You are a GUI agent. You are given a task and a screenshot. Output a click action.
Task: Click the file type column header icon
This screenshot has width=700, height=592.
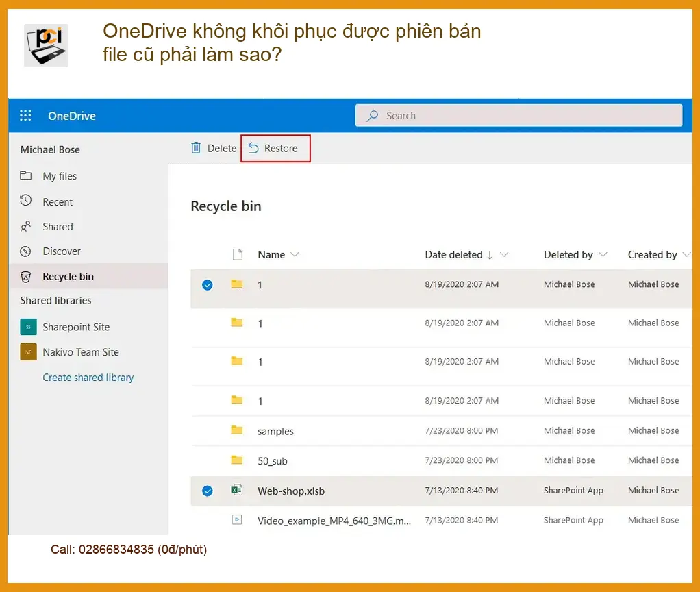point(238,254)
